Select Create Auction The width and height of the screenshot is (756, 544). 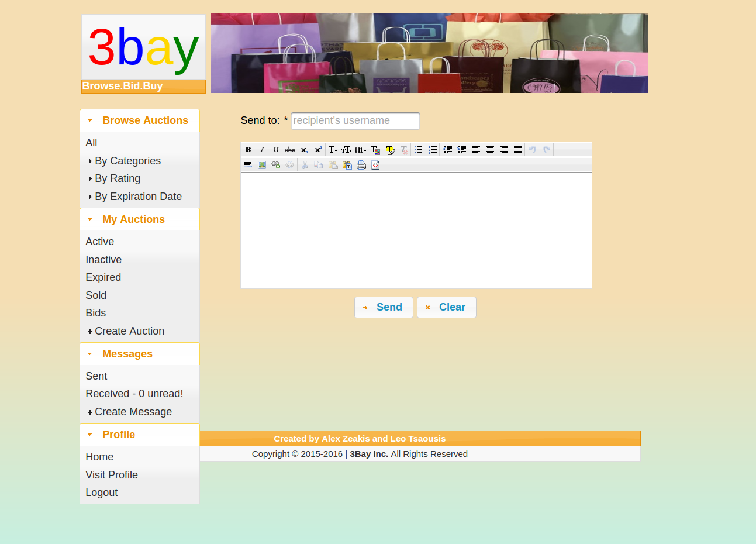pos(126,331)
